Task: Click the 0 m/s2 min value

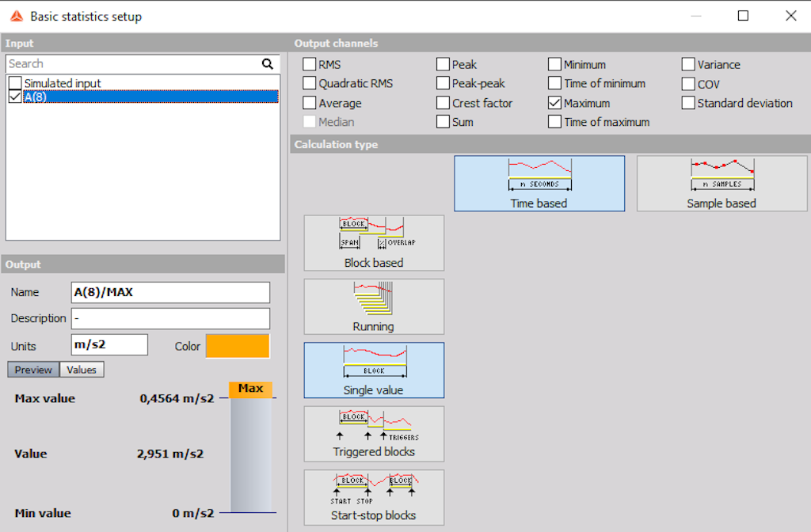Action: pyautogui.click(x=193, y=513)
